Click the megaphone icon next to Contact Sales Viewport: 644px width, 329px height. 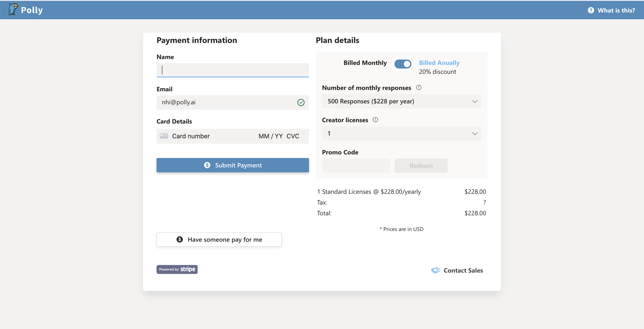point(436,270)
